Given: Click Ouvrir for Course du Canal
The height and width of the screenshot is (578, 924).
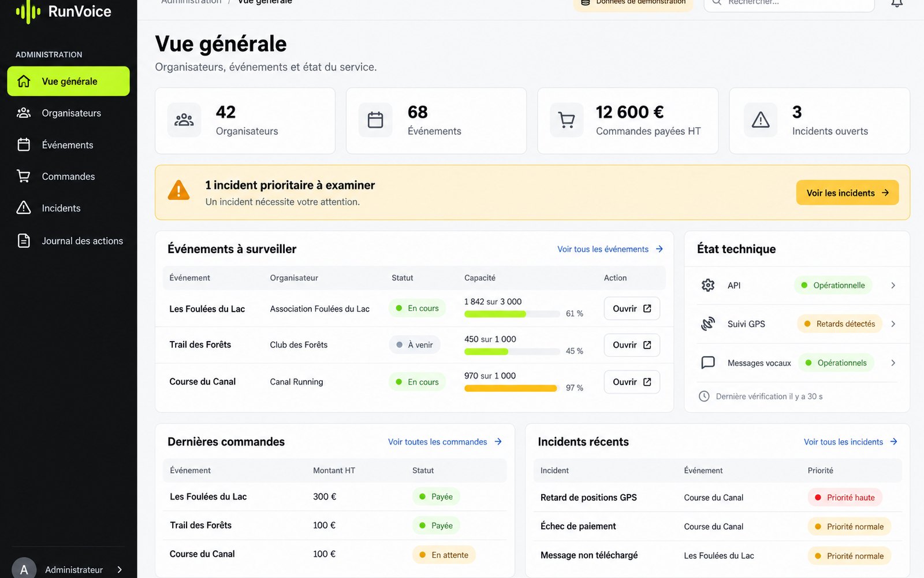Looking at the screenshot, I should coord(632,382).
